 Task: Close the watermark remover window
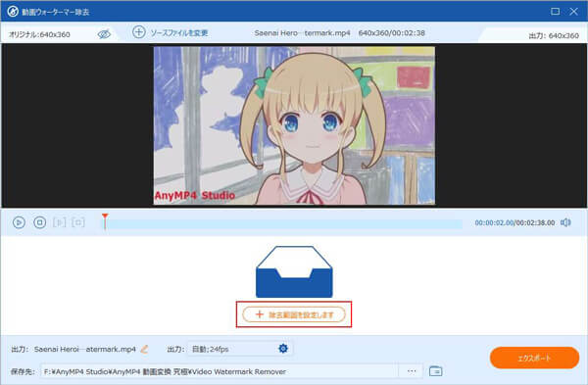tap(573, 11)
